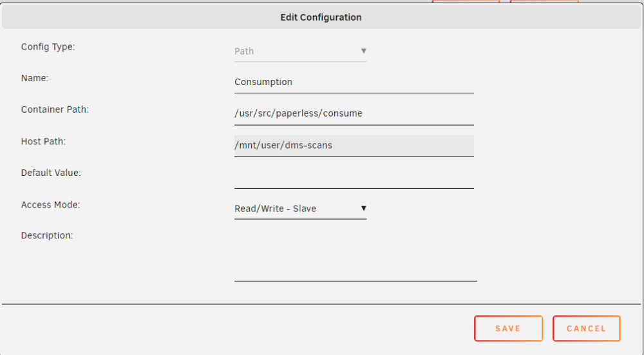Save the configuration changes

(x=509, y=329)
